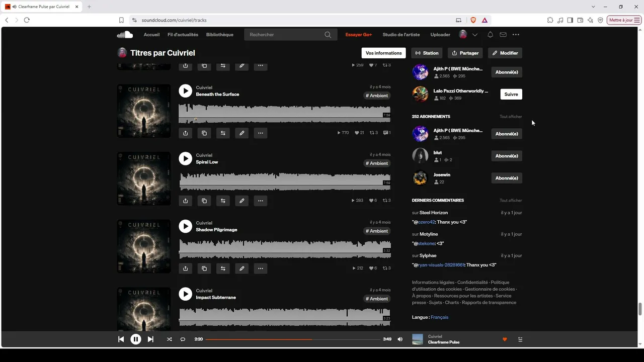Repost the track Spiral Low
The image size is (644, 362).
[223, 201]
